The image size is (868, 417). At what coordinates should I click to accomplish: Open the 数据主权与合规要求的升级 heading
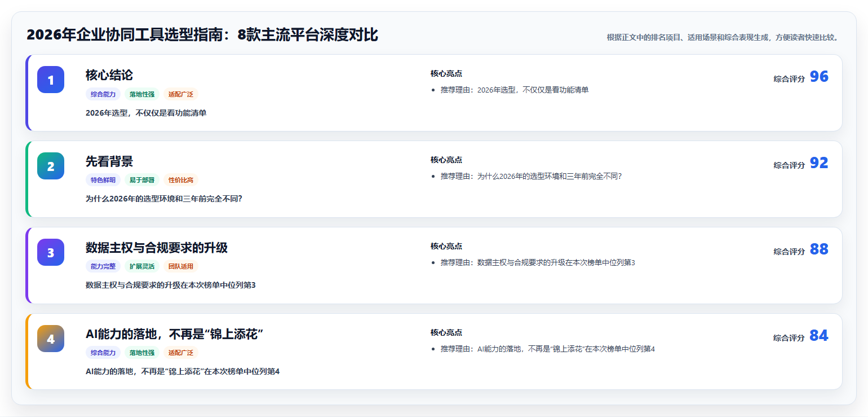click(157, 248)
